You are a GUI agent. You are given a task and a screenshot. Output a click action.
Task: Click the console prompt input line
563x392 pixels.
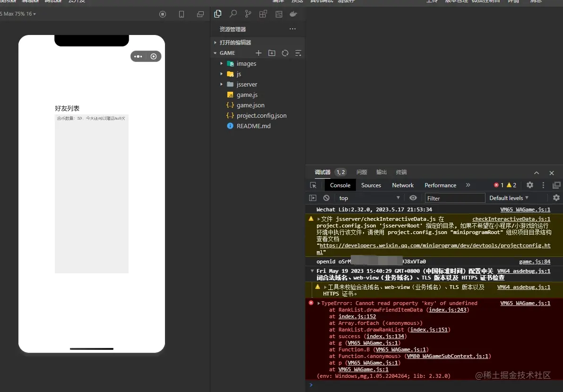pyautogui.click(x=434, y=385)
